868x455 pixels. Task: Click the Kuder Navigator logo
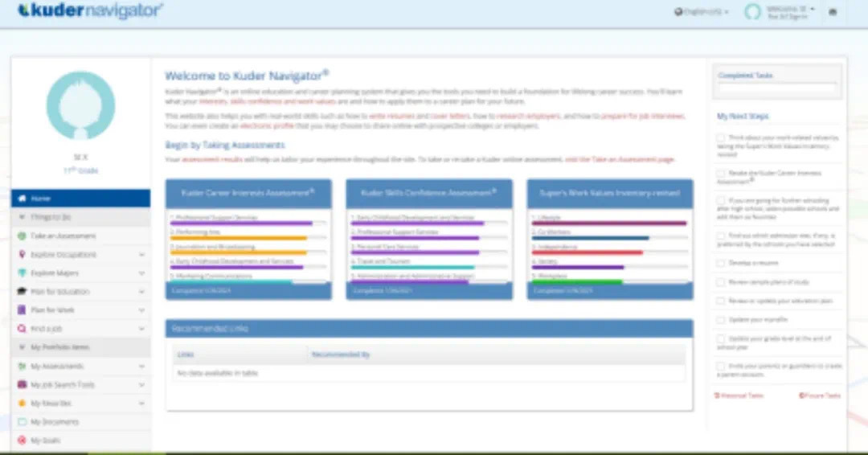(x=90, y=10)
